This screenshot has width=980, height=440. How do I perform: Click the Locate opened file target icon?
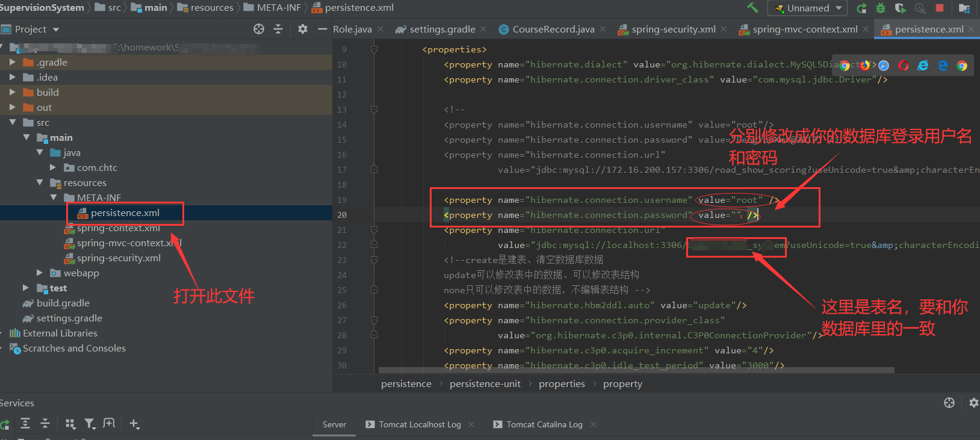click(259, 29)
